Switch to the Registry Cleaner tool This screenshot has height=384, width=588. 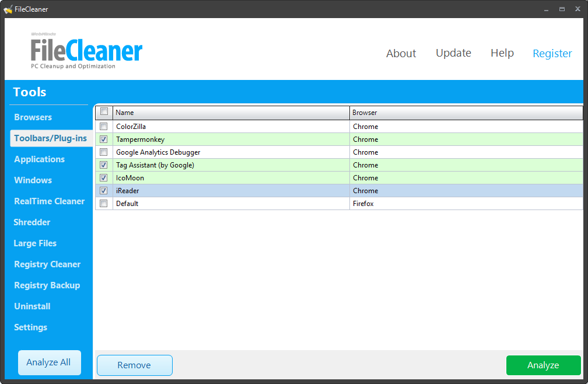point(47,264)
